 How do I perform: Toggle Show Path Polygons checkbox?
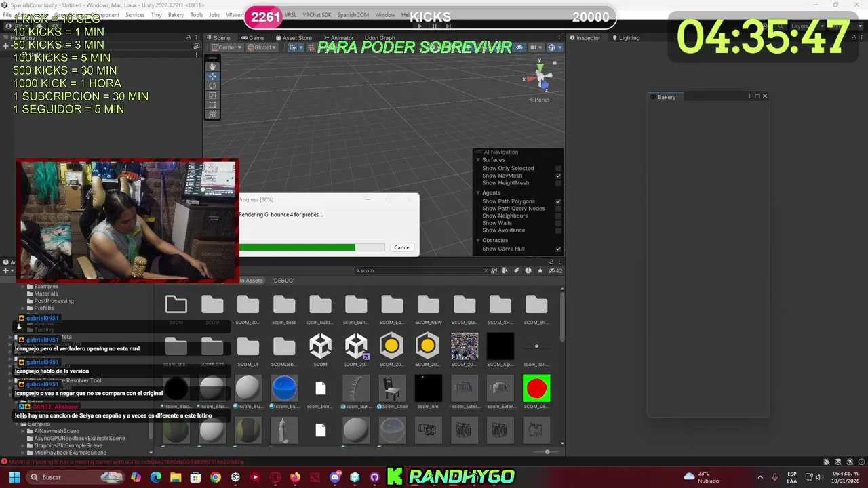click(x=558, y=201)
